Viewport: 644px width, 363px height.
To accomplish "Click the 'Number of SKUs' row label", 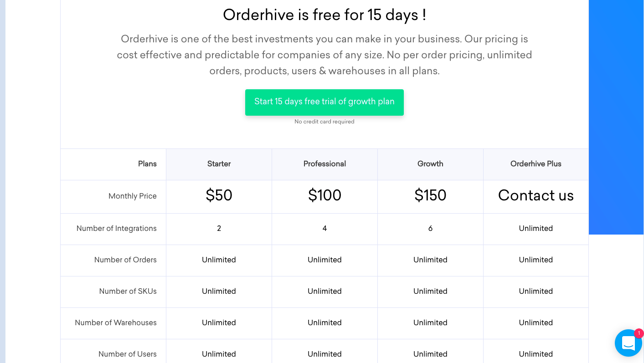I will (128, 291).
